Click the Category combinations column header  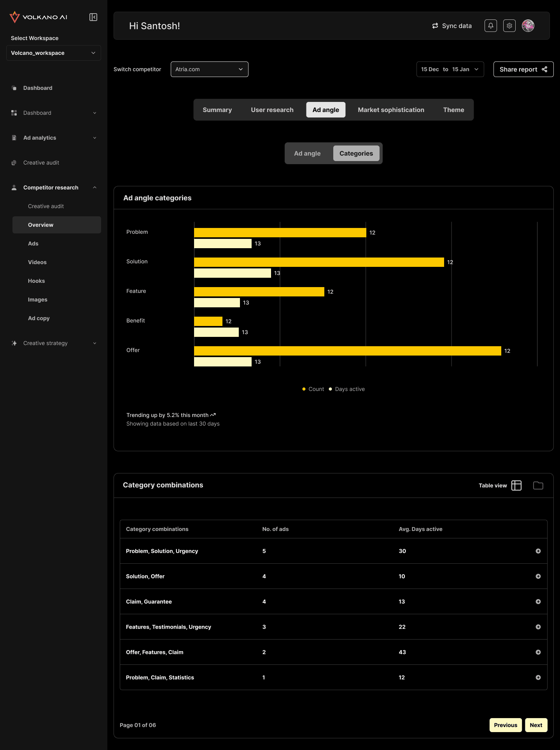pos(157,529)
